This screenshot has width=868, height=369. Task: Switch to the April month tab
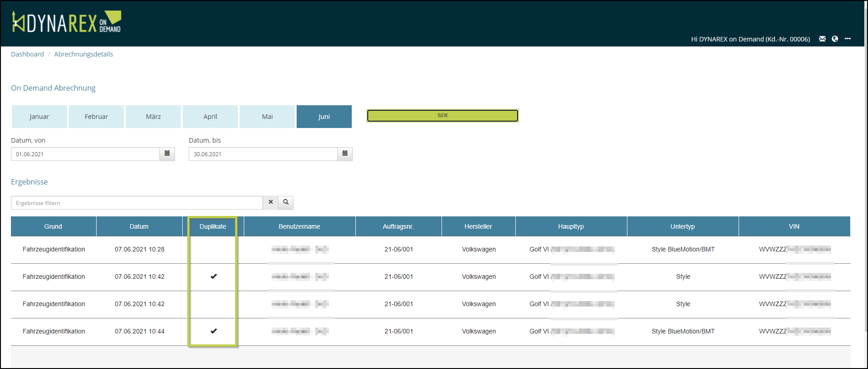click(x=210, y=117)
